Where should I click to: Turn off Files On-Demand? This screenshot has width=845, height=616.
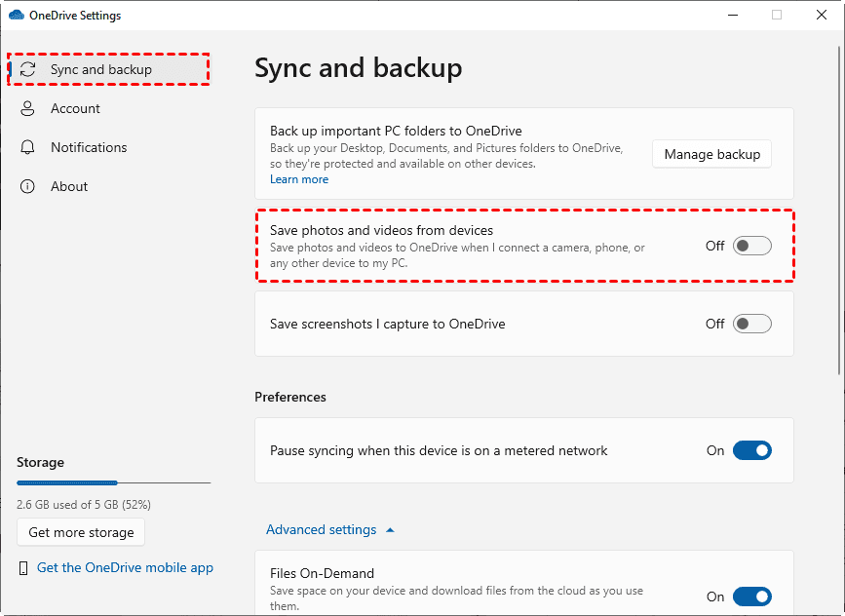tap(751, 597)
